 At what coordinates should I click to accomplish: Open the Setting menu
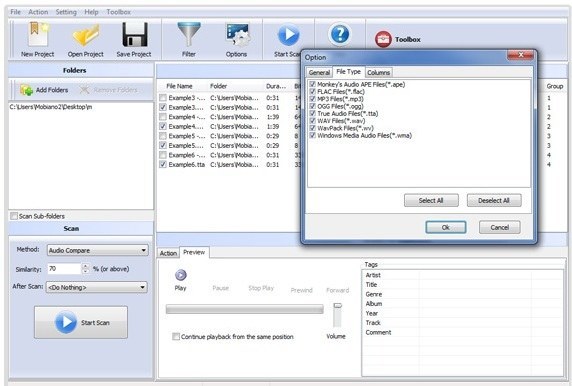[66, 12]
